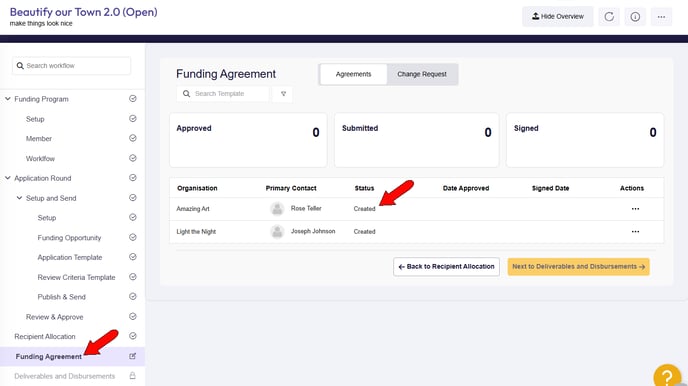
Task: Click the Rose Teller contact name
Action: tap(306, 208)
